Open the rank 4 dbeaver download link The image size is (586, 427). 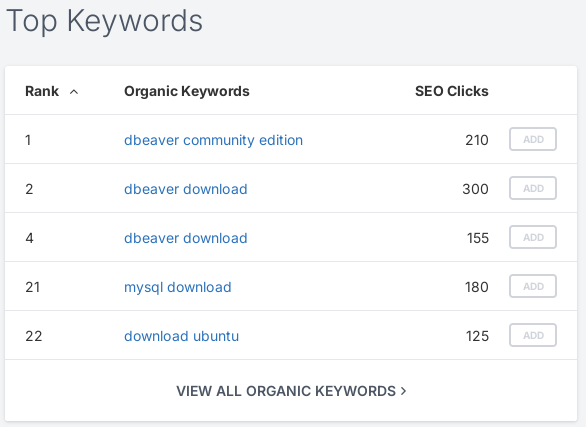186,238
